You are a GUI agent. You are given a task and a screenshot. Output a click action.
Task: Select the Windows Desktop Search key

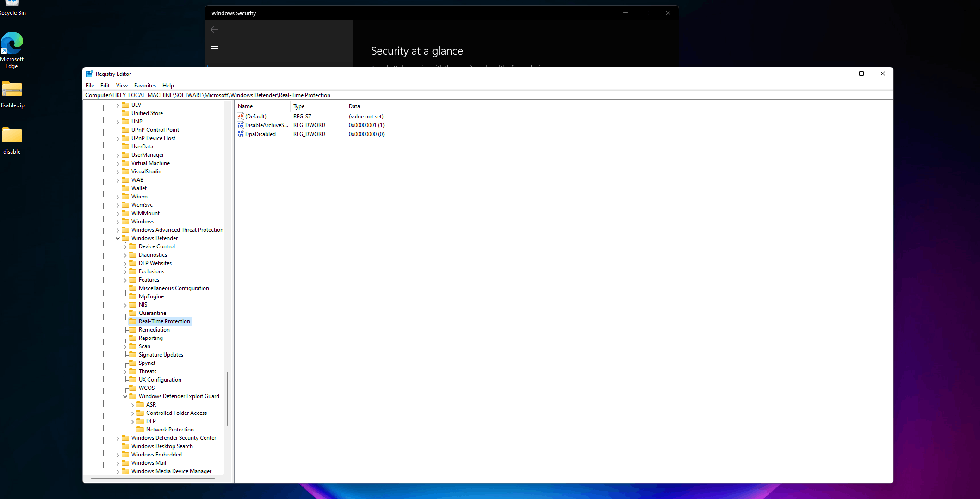162,446
